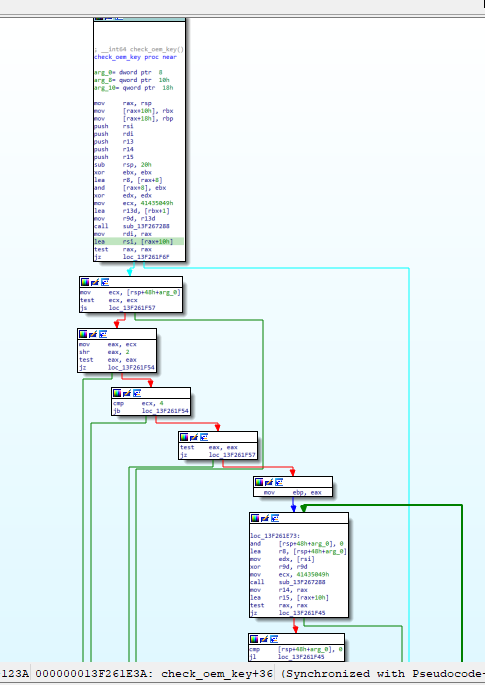Click 'call sub_13F267288' in top function node
Screen dimensions: 485x685
132,226
